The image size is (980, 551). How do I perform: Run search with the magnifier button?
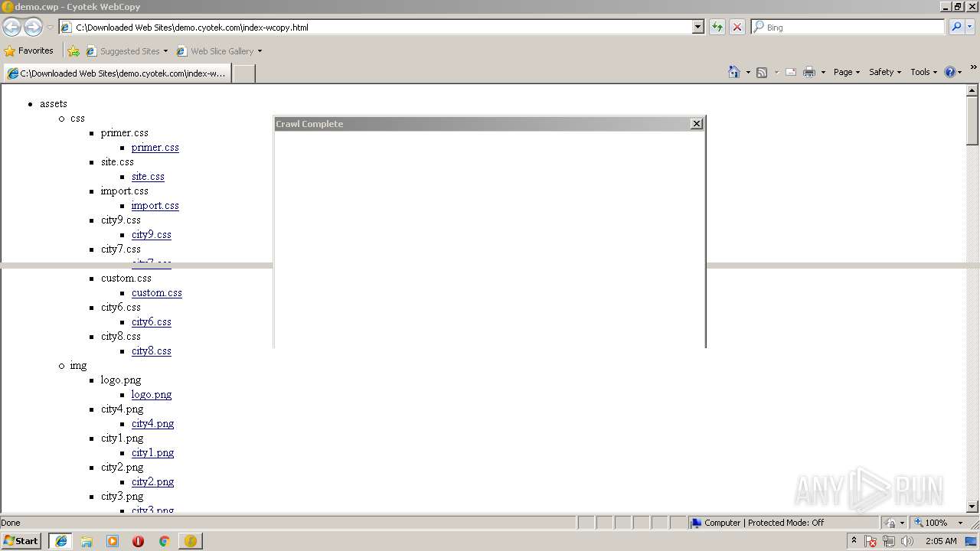[x=955, y=27]
